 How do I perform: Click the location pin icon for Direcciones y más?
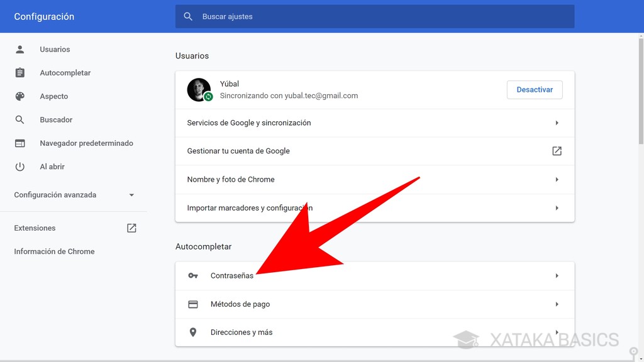193,332
